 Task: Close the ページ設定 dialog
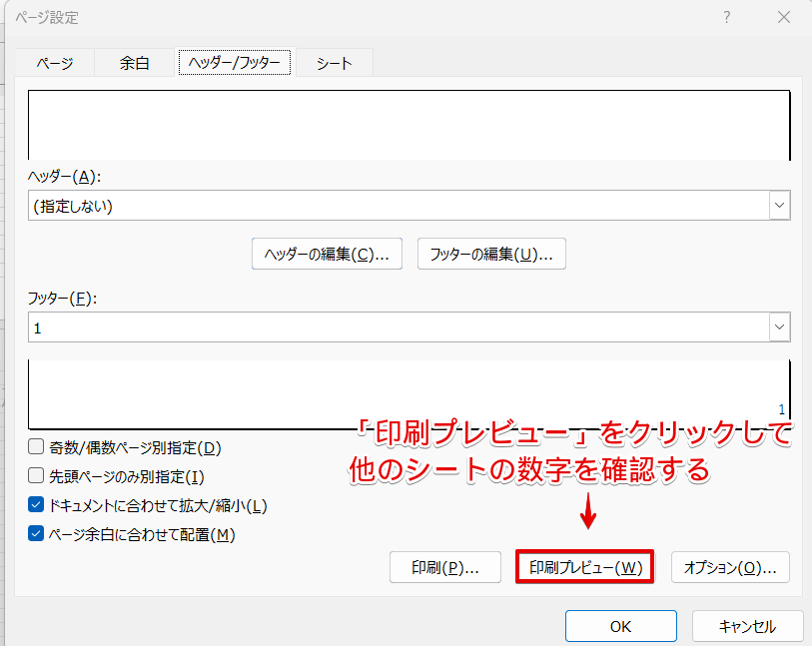pyautogui.click(x=784, y=18)
